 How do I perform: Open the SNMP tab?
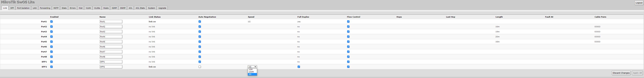point(123,8)
